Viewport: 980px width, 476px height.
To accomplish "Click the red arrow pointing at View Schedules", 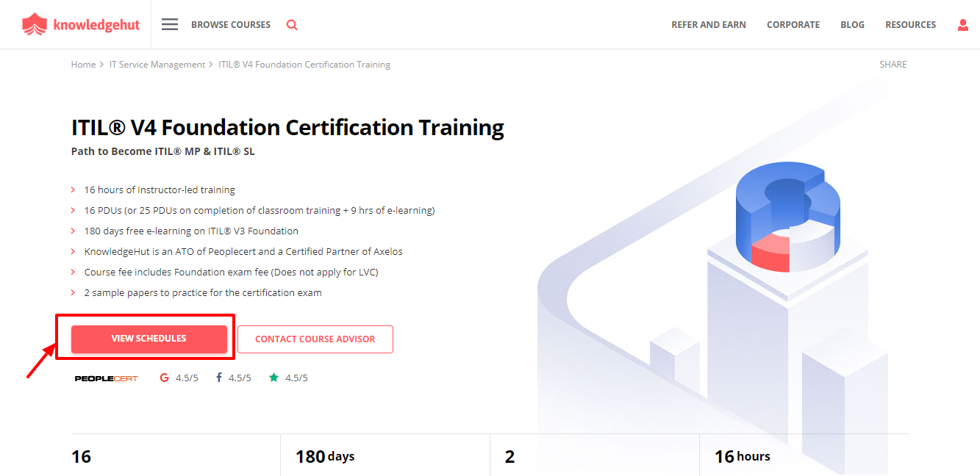I will point(40,361).
